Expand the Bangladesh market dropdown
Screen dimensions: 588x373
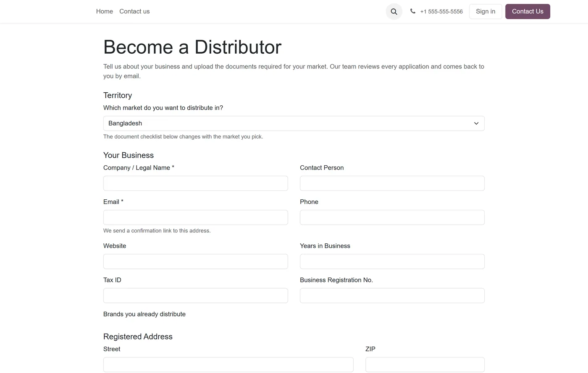[294, 123]
